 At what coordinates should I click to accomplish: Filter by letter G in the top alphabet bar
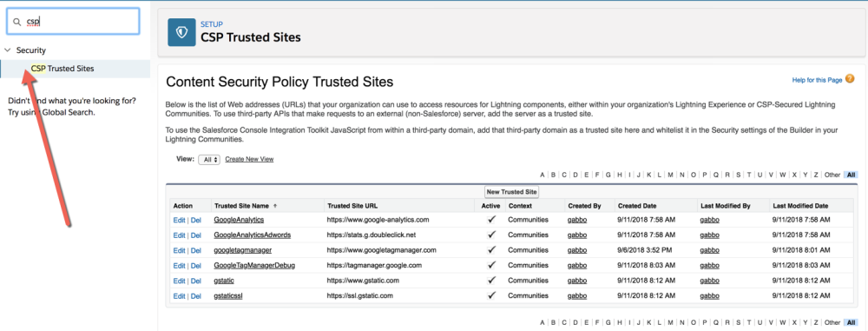pos(608,175)
